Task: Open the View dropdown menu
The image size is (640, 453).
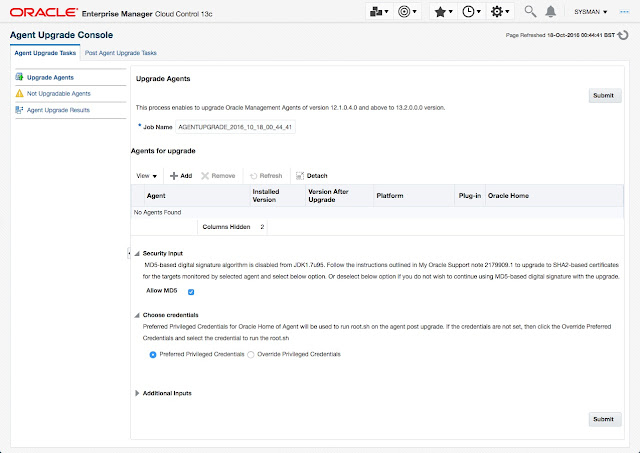Action: [147, 176]
